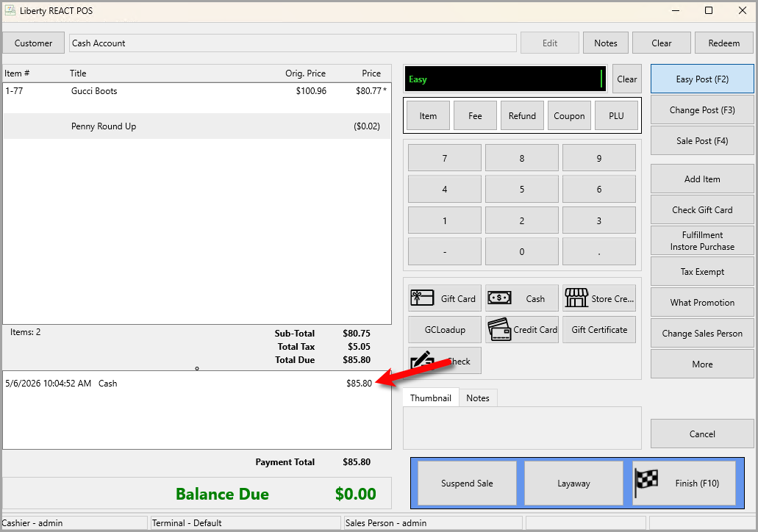Tap keypad number 5
758x532 pixels.
pos(521,189)
